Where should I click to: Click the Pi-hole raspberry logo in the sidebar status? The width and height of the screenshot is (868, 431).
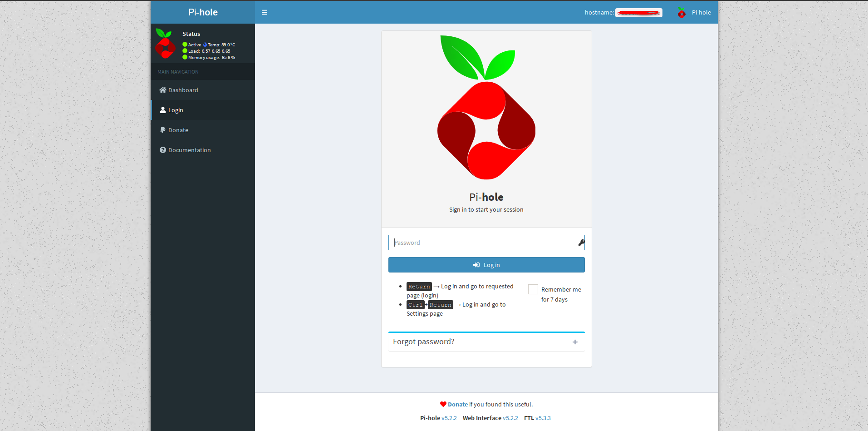point(165,44)
